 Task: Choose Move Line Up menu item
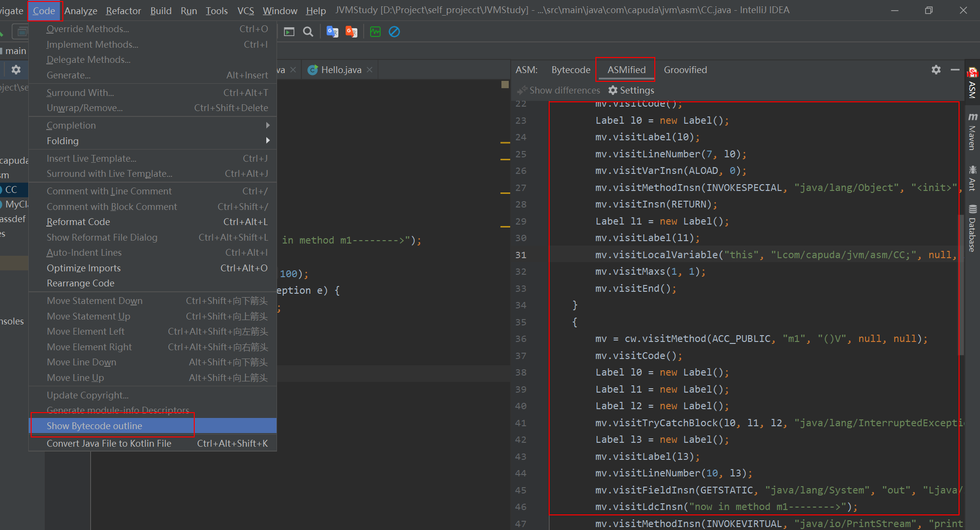point(153,378)
